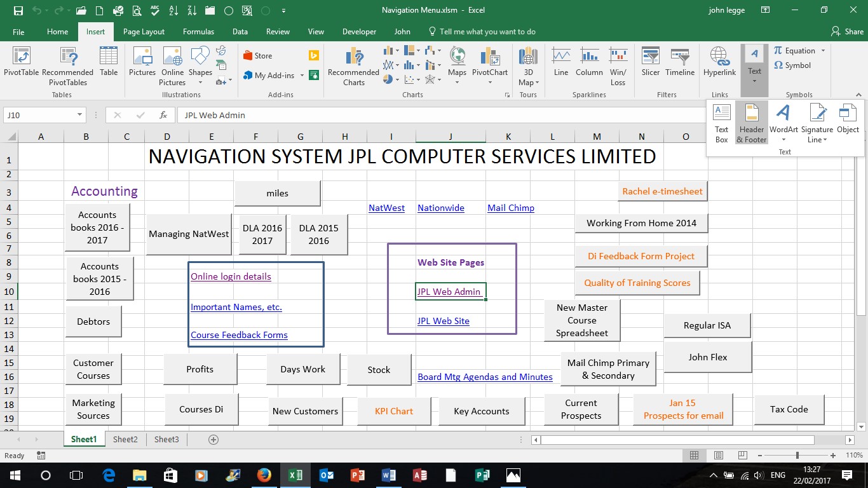This screenshot has height=488, width=868.
Task: Insert a Slicer
Action: coord(651,62)
